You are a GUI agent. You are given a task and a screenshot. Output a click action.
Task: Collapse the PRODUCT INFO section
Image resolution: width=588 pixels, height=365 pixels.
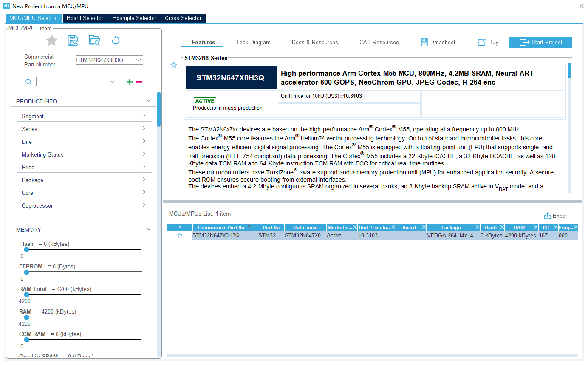tap(149, 101)
